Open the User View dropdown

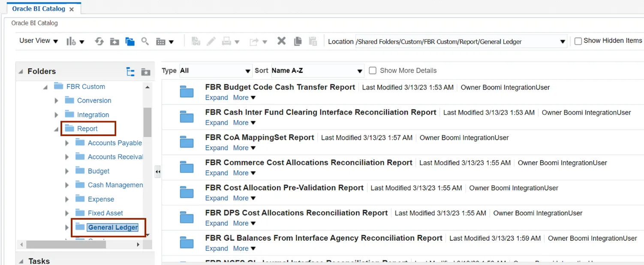pyautogui.click(x=39, y=41)
